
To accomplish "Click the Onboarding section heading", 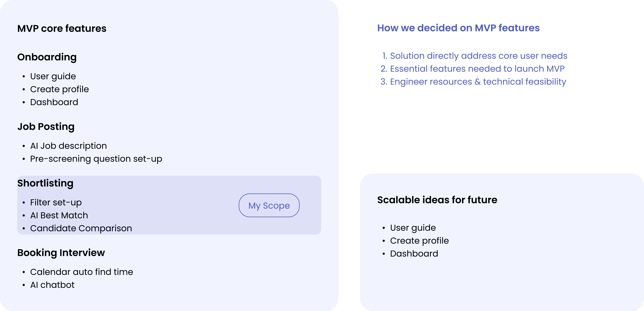I will (x=47, y=57).
